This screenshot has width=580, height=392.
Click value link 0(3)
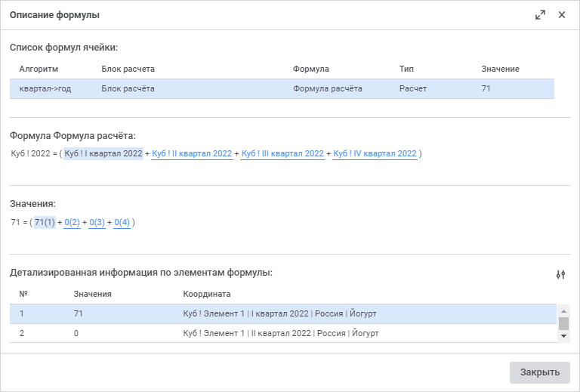coord(97,223)
